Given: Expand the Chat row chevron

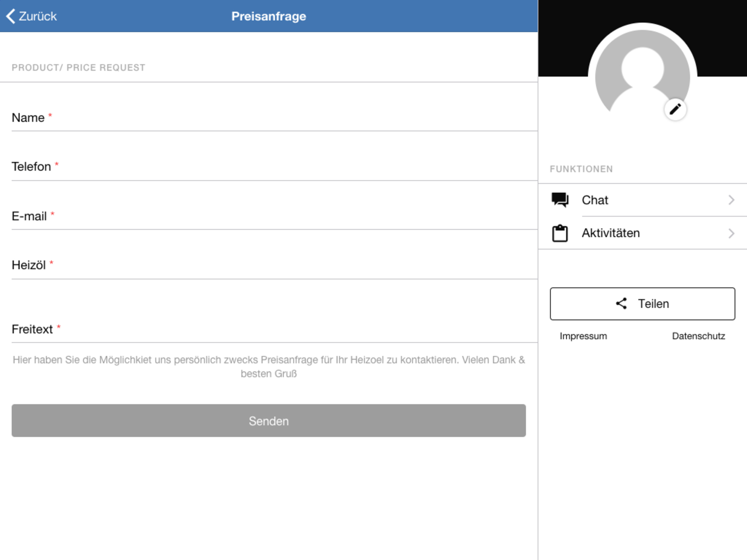Looking at the screenshot, I should pos(731,200).
